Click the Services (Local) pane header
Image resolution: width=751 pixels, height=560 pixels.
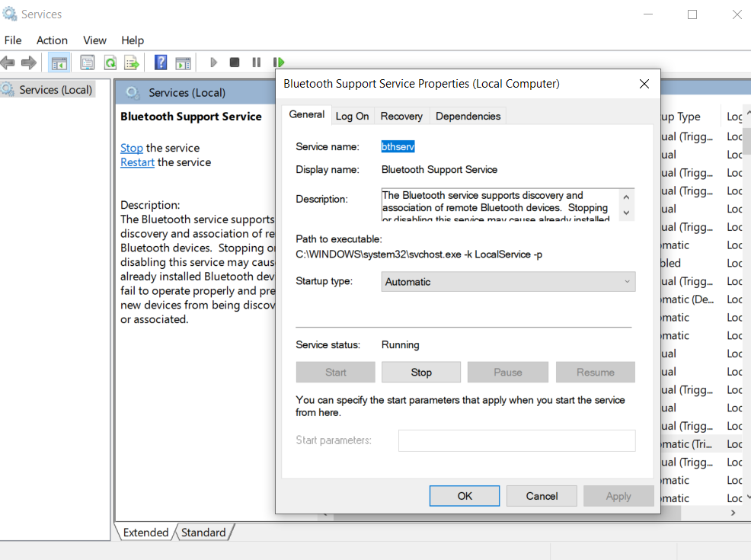pyautogui.click(x=187, y=92)
